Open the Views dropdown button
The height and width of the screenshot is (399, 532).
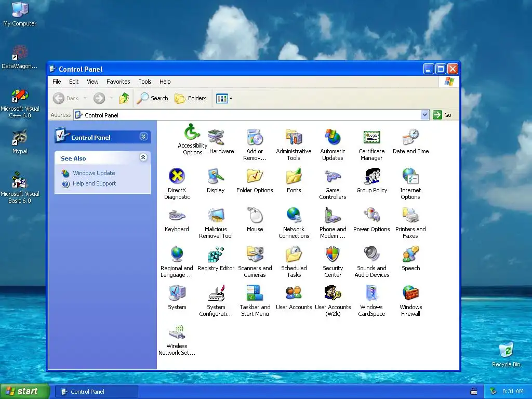click(x=224, y=98)
